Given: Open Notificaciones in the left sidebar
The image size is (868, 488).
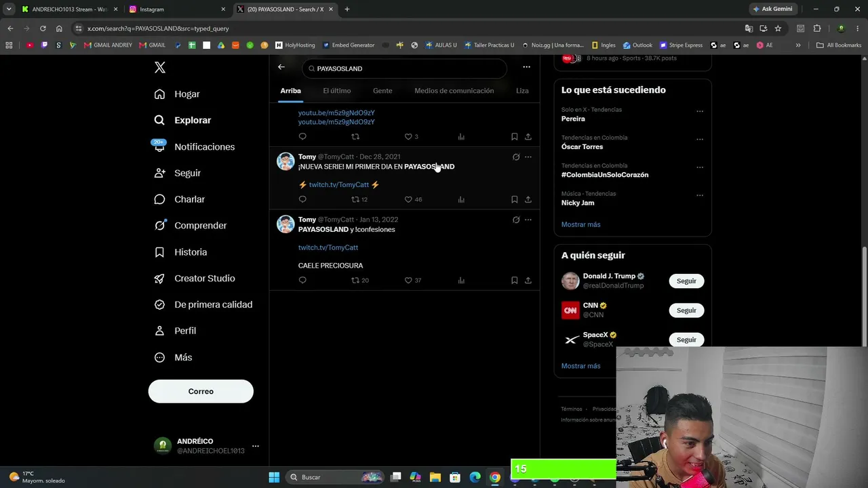Looking at the screenshot, I should tap(194, 146).
